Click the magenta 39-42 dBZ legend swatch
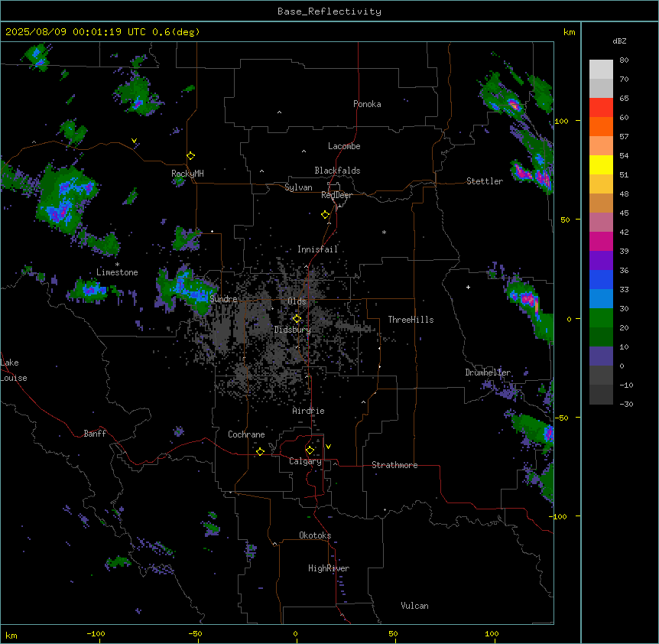659x644 pixels. pos(601,241)
